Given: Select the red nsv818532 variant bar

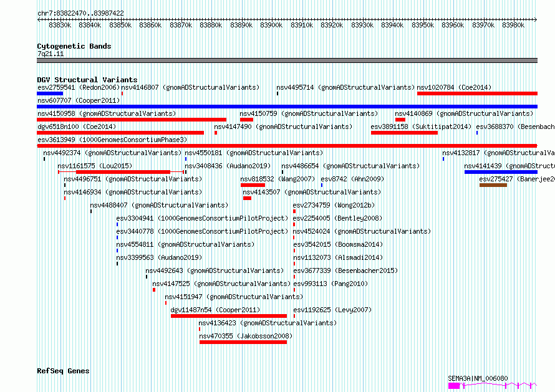Looking at the screenshot, I should pos(253,185).
